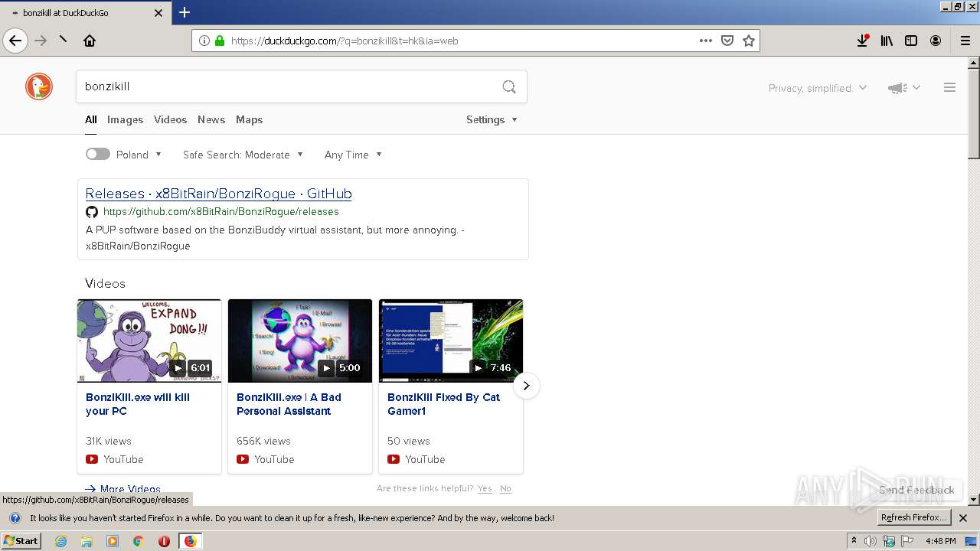Viewport: 980px width, 551px height.
Task: Select the All results tab
Action: coord(90,119)
